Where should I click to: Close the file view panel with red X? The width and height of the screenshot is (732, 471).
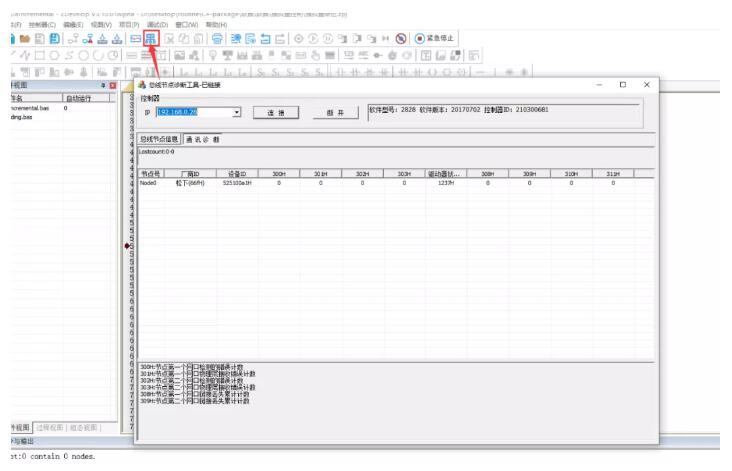pos(113,85)
